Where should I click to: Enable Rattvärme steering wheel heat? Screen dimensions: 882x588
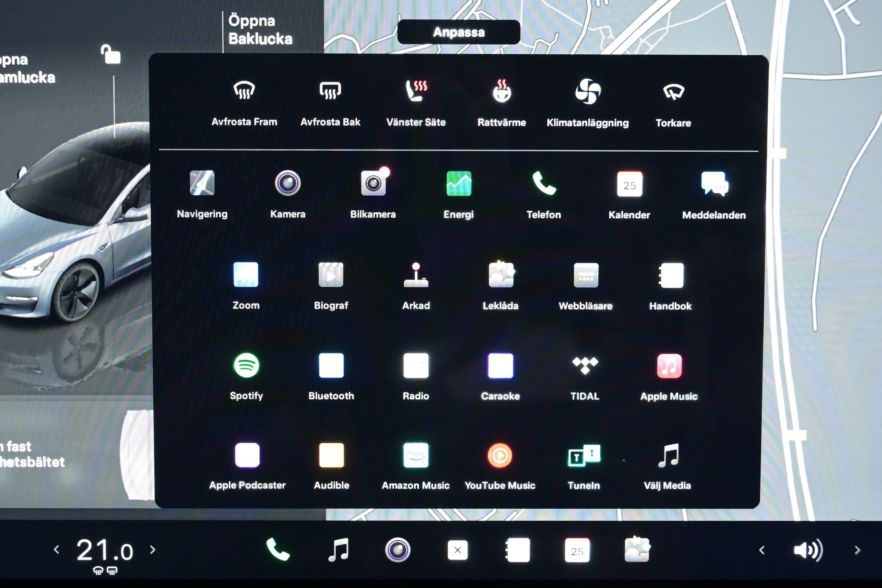(x=502, y=103)
